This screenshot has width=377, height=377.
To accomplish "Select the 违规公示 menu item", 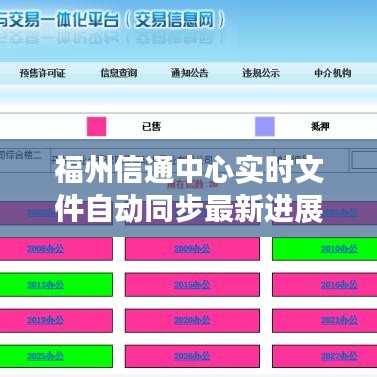I will (x=261, y=73).
